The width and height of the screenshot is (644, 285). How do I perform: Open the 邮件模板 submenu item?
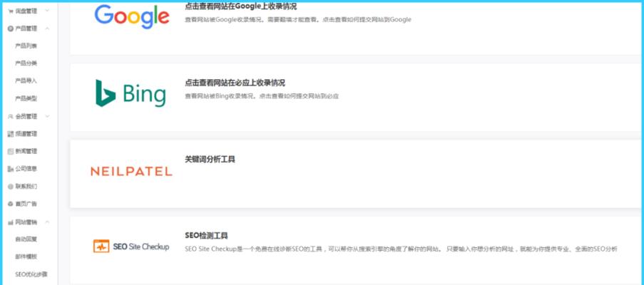[x=26, y=256]
